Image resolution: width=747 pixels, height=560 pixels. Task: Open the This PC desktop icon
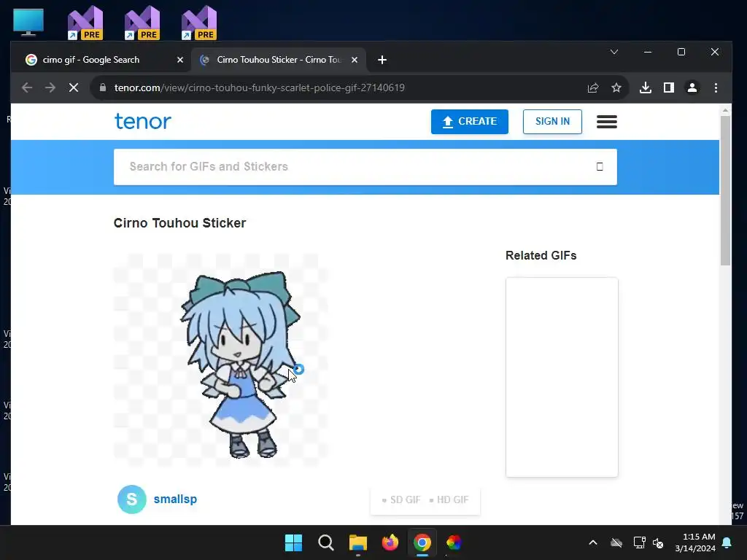pyautogui.click(x=28, y=23)
